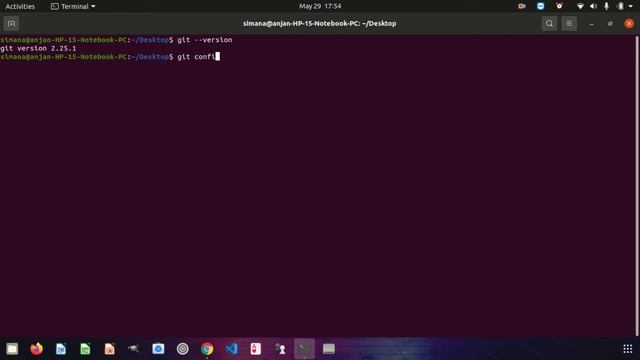The height and width of the screenshot is (360, 640).
Task: Open the terminal hamburger menu
Action: 569,24
